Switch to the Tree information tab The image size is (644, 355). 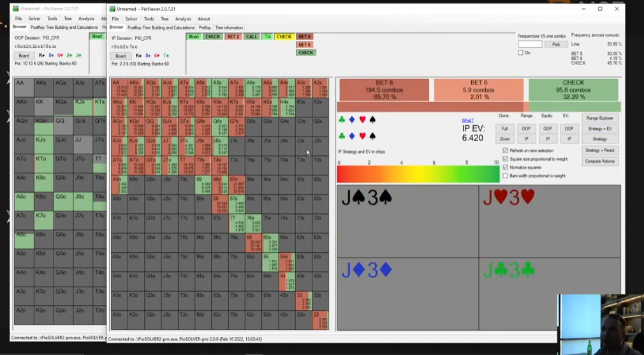coord(229,27)
